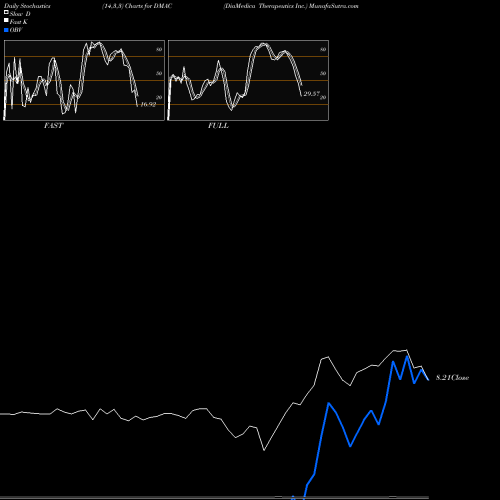Click the 80 level label in FAST chart

[x=159, y=49]
